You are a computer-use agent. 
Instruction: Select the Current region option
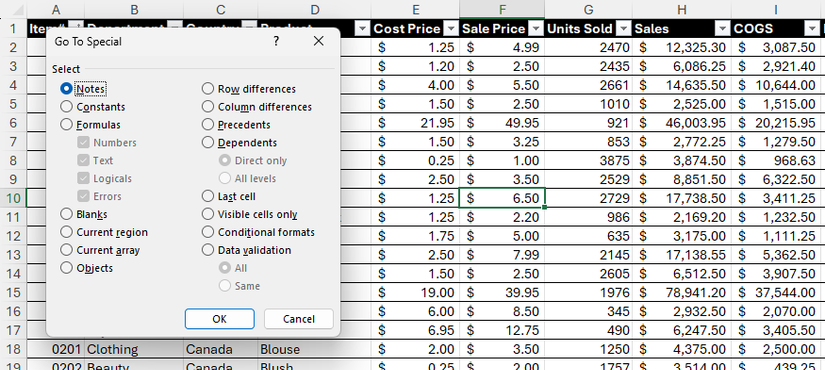click(x=66, y=232)
